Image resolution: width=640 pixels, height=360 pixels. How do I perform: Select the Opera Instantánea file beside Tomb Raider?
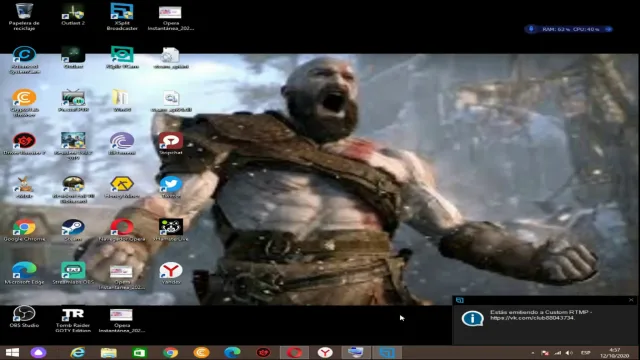(122, 320)
